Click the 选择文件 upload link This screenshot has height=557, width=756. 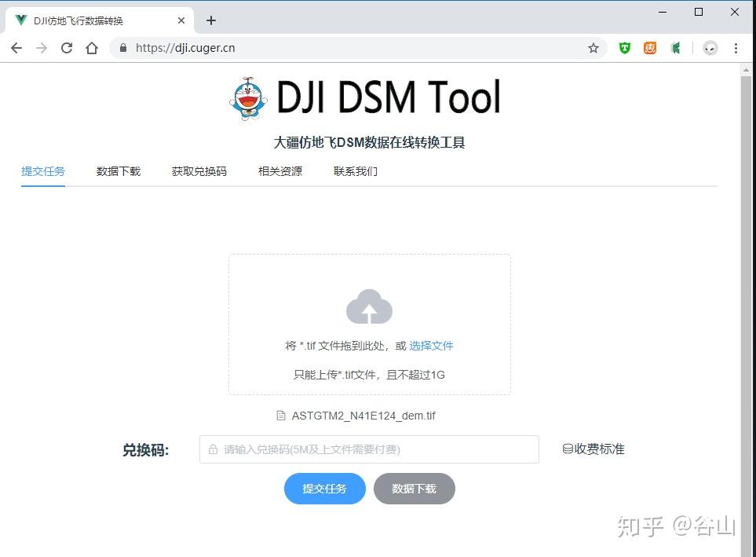pyautogui.click(x=431, y=346)
